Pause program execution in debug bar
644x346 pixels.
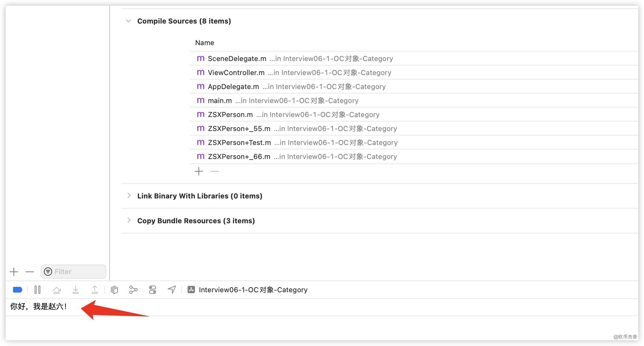38,290
